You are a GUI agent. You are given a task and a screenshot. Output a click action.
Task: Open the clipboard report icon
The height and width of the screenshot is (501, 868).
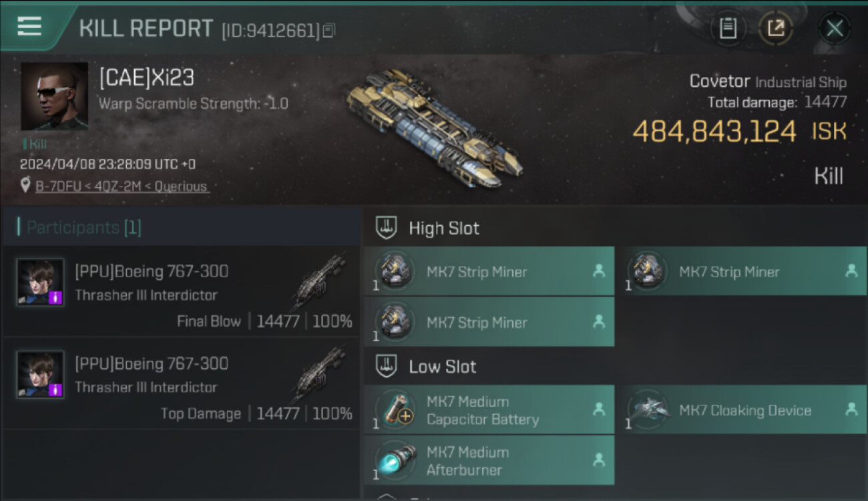tap(728, 28)
